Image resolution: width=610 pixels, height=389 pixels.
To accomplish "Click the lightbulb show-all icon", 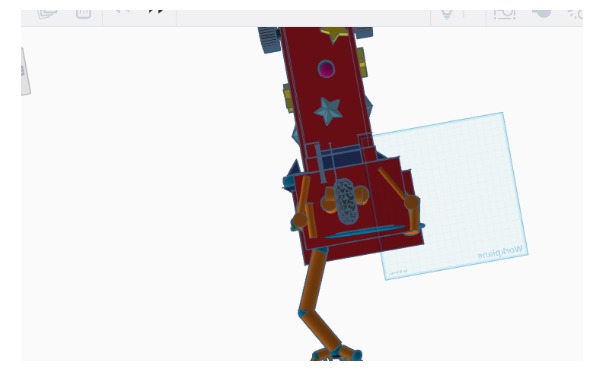I will point(447,14).
